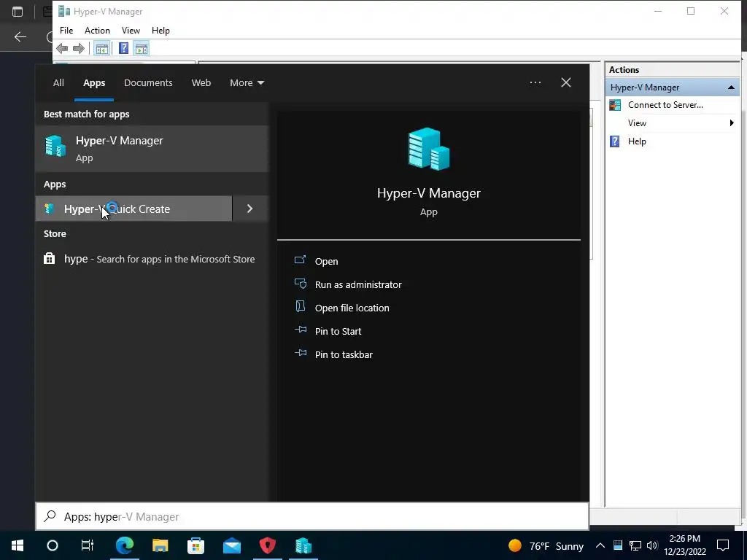
Task: Open the Windows Start menu
Action: [x=18, y=545]
